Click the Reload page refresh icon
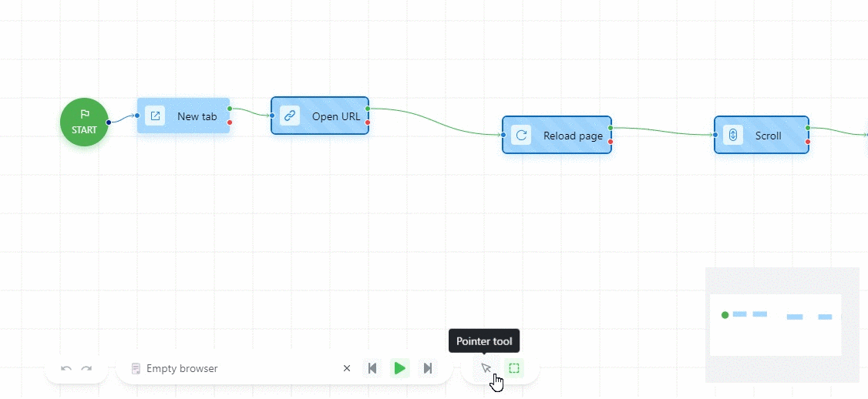 (x=522, y=136)
